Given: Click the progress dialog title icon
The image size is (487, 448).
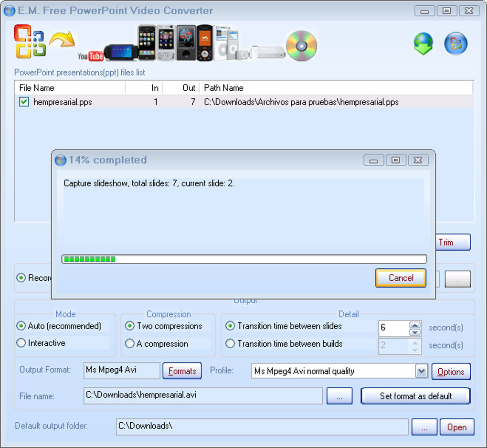Looking at the screenshot, I should (x=61, y=160).
